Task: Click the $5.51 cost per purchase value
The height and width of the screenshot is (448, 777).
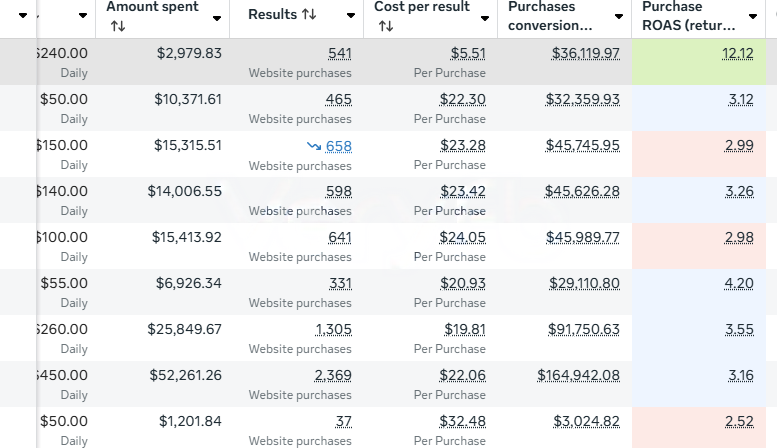Action: pos(468,53)
